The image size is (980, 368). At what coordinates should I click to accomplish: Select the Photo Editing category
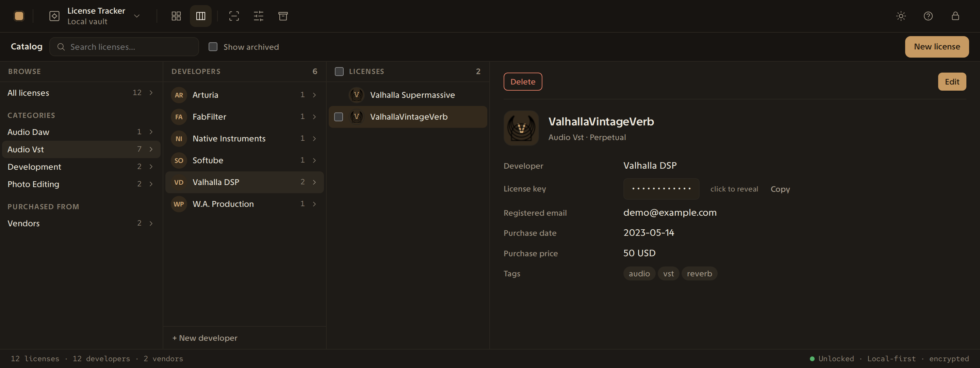pos(80,184)
